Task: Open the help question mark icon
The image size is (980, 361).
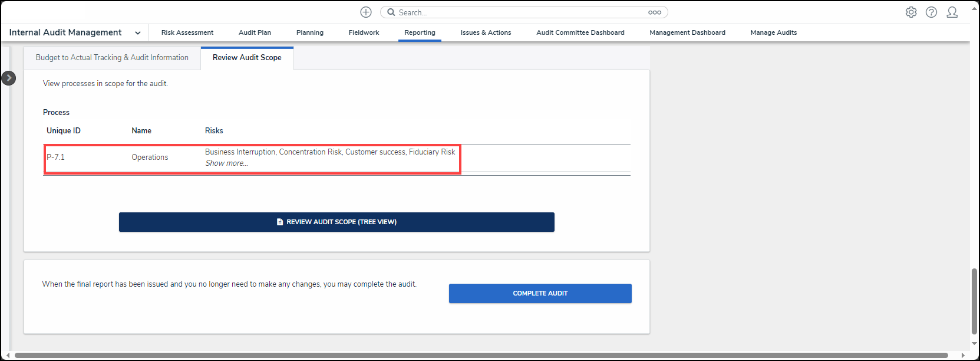Action: click(x=931, y=12)
